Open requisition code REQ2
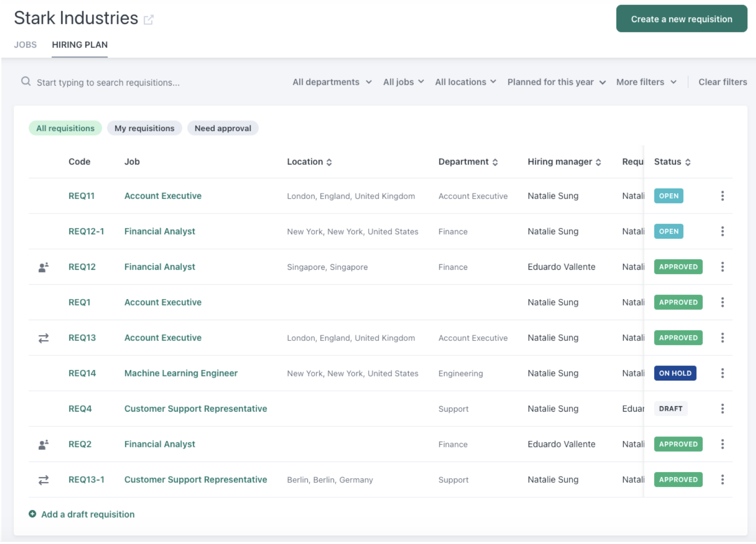Screen dimensions: 756x544 (80, 444)
